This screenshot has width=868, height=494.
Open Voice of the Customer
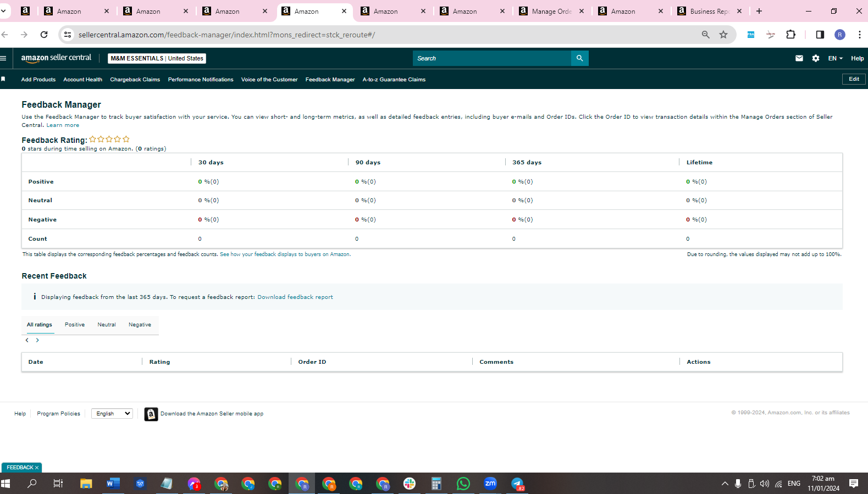tap(269, 80)
